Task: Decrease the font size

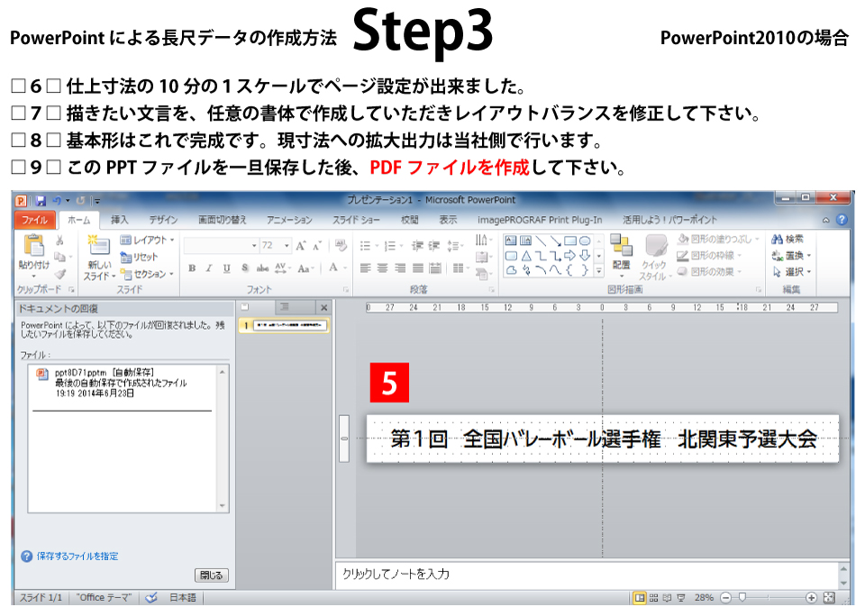Action: [317, 245]
